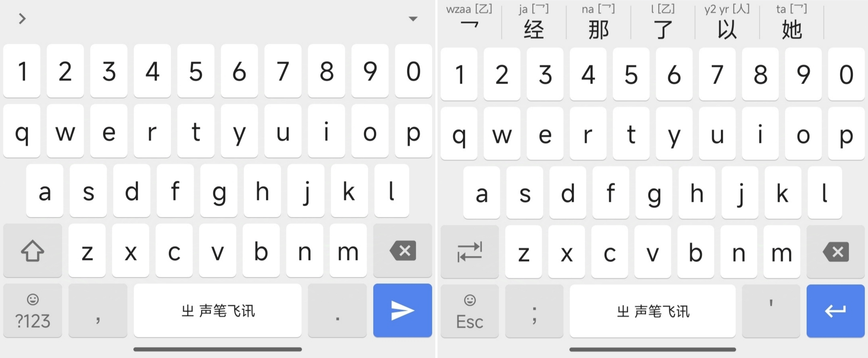
Task: Tap backspace on the right keyboard
Action: [x=835, y=252]
